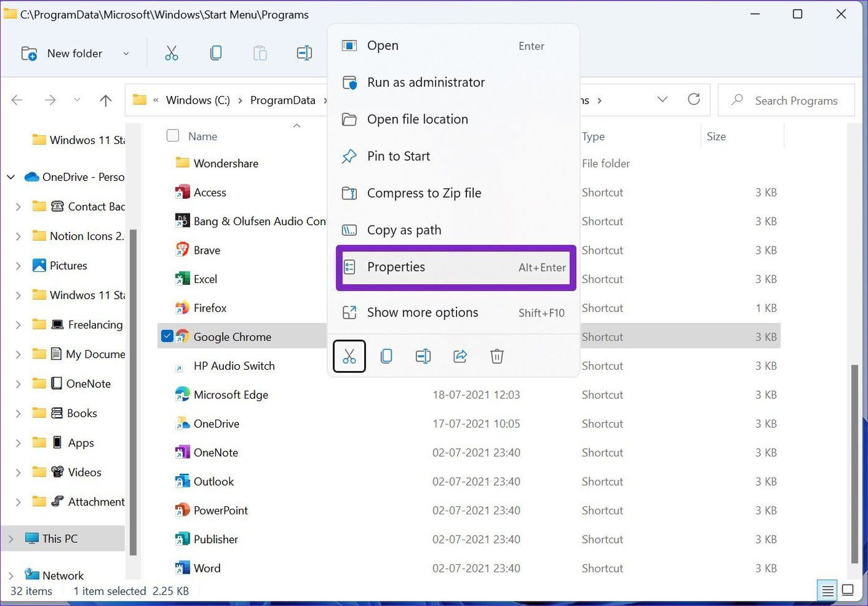Tick the select-all checkbox beside Name

pyautogui.click(x=173, y=135)
